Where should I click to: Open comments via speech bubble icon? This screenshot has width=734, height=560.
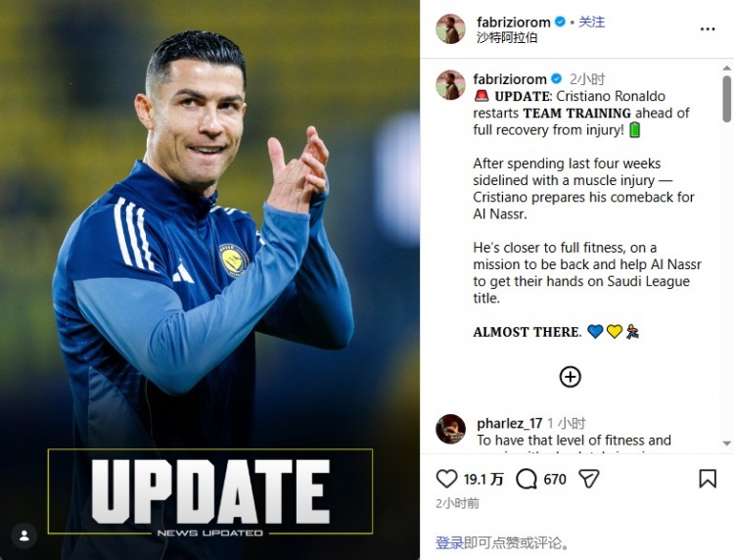pyautogui.click(x=527, y=479)
